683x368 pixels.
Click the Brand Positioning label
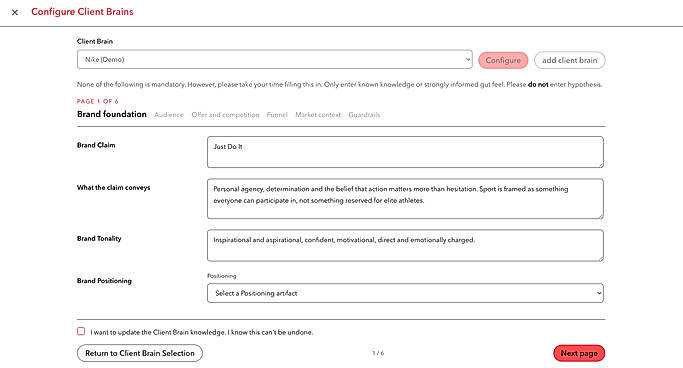[104, 281]
